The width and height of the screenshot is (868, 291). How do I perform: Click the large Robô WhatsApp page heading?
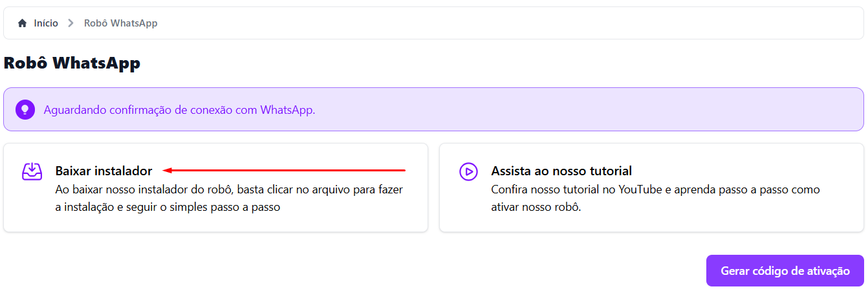pyautogui.click(x=72, y=63)
